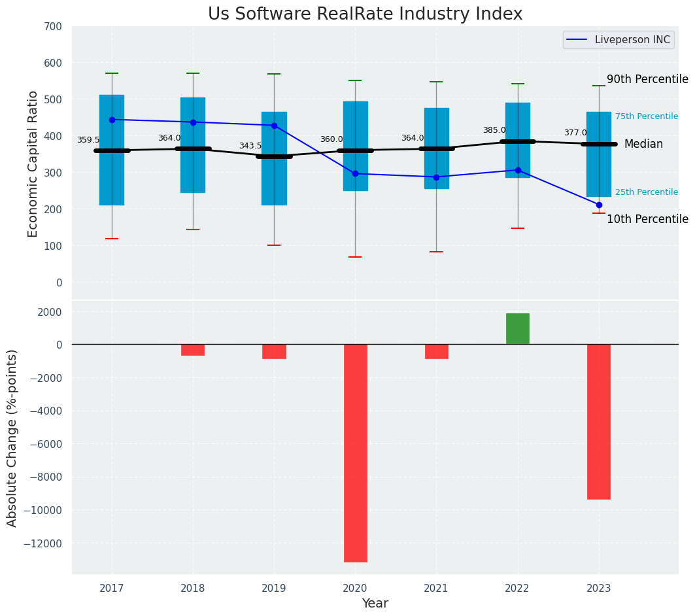Select the red 2023 change bar
The width and height of the screenshot is (695, 616).
pyautogui.click(x=598, y=422)
